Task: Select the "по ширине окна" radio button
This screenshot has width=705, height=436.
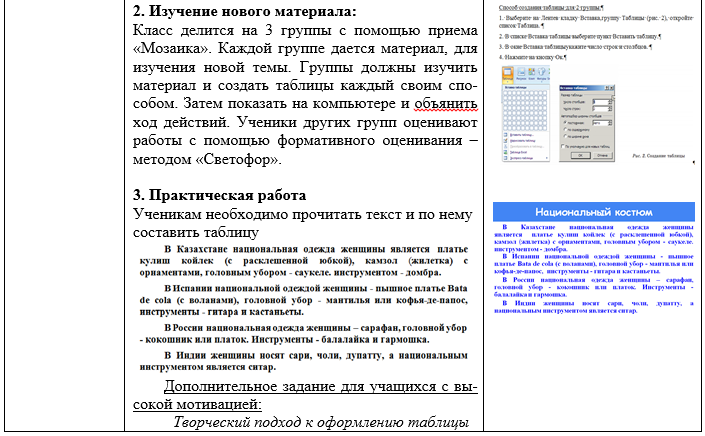Action: tap(565, 136)
